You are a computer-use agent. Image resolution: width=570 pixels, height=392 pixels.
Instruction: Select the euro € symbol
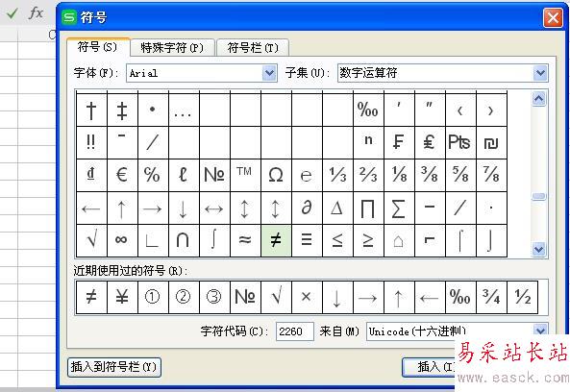[x=122, y=175]
